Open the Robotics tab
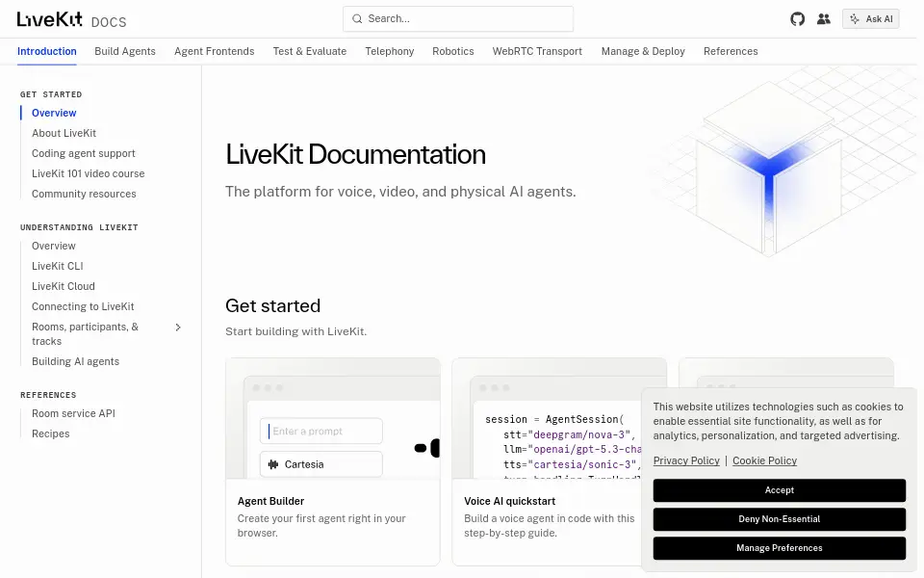Screen dimensions: 924x578 (x=453, y=51)
